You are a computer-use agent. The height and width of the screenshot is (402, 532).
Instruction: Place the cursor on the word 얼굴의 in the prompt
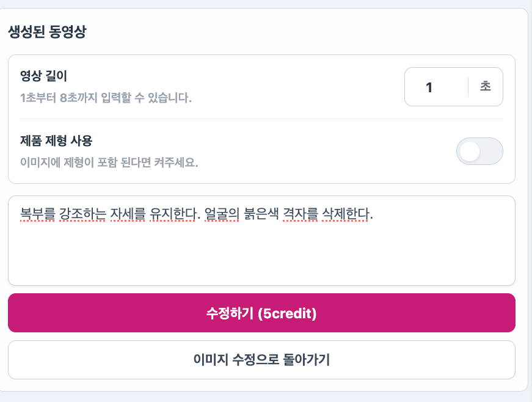coord(222,214)
